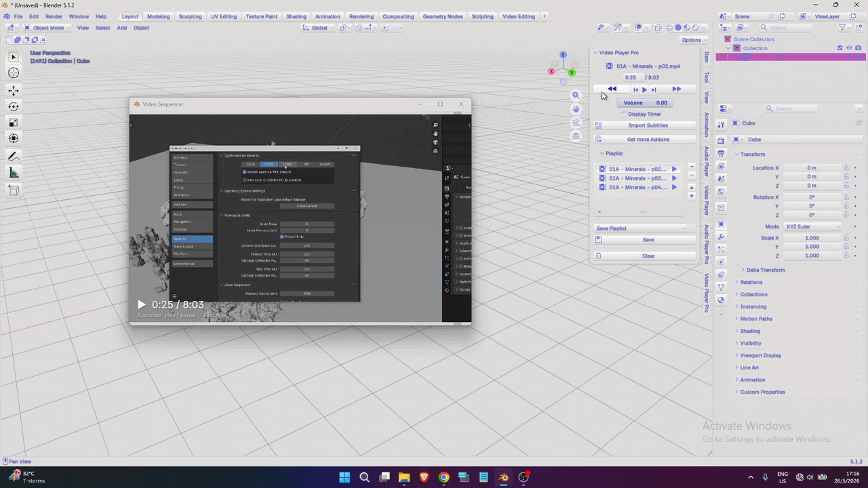Switch to the Sculpting workspace tab
The image size is (868, 488).
pyautogui.click(x=190, y=16)
